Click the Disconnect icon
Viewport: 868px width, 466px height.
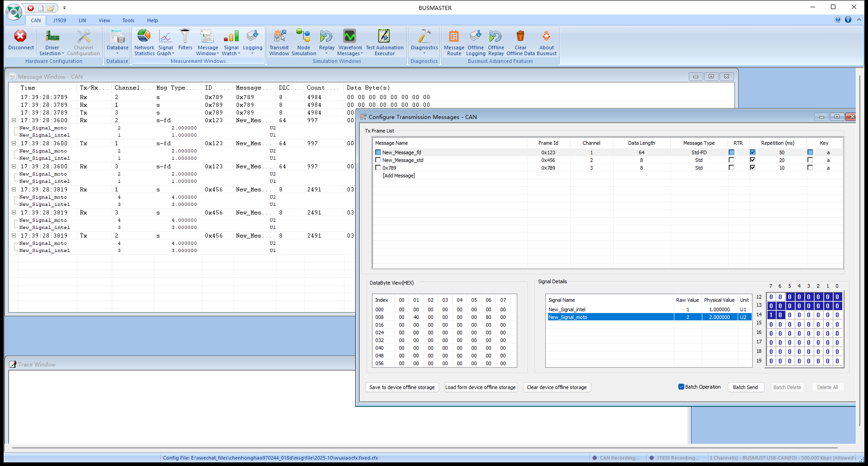[x=20, y=40]
